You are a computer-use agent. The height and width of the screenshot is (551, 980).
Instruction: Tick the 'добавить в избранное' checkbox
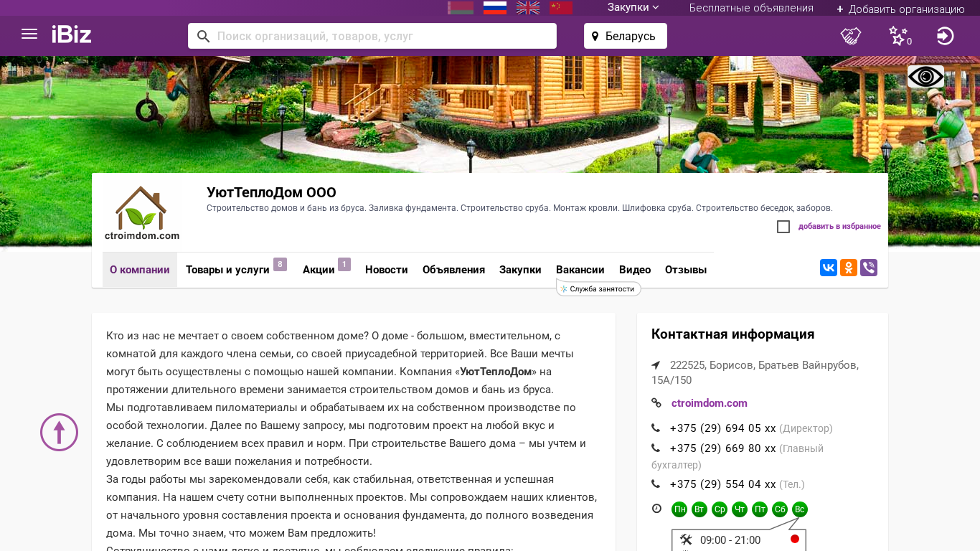[x=783, y=227]
